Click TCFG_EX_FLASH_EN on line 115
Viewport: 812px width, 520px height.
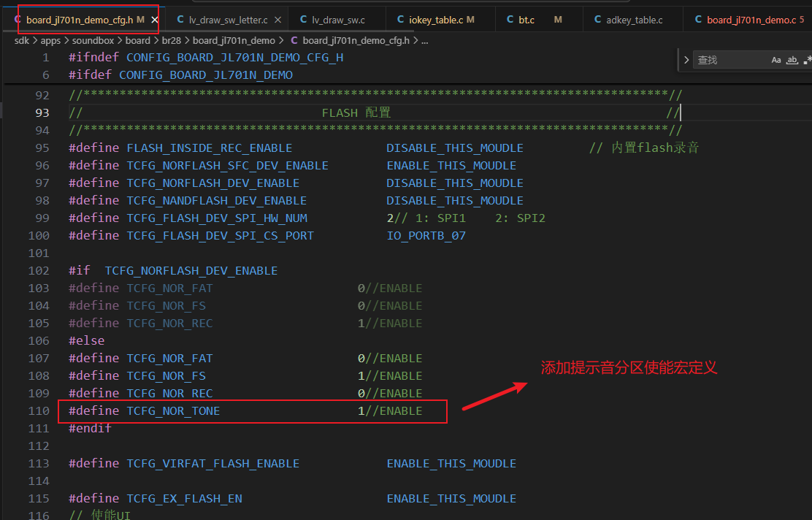pos(184,498)
